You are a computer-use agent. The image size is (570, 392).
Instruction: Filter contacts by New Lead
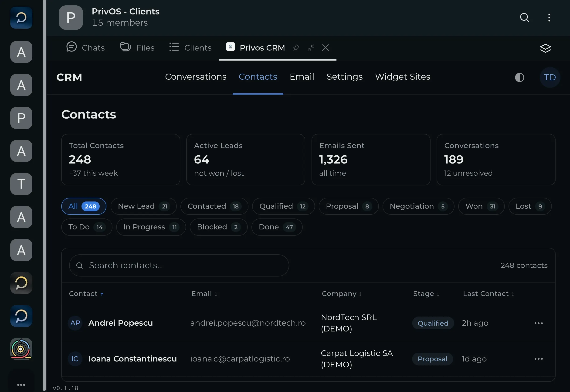click(144, 206)
